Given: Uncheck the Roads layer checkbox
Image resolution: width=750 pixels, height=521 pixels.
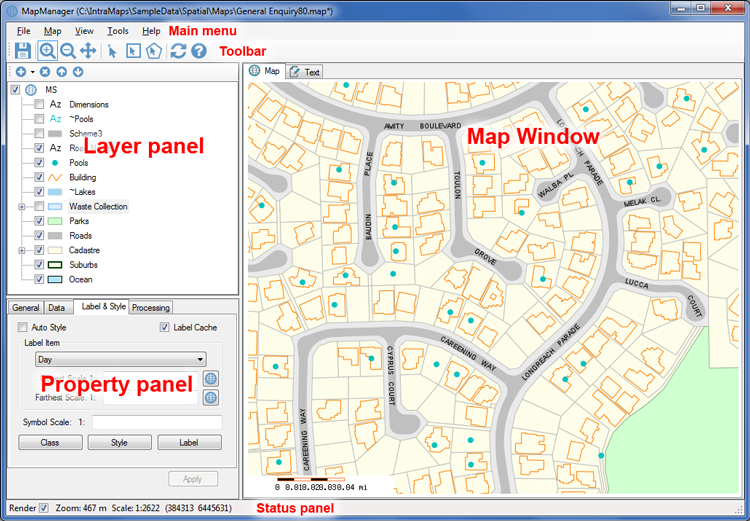Looking at the screenshot, I should pos(39,236).
